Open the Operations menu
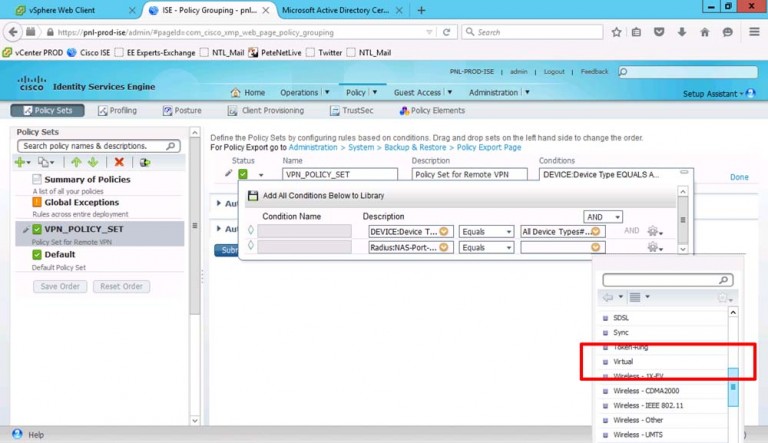 point(299,93)
